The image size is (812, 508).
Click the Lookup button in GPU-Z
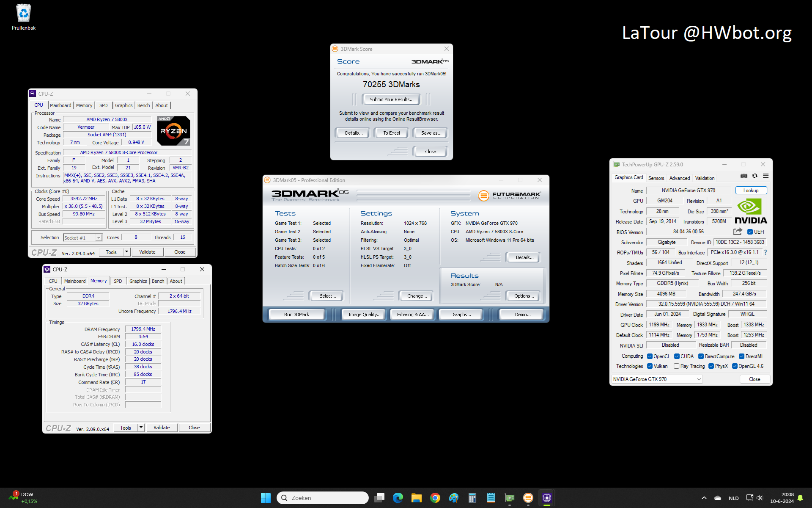[x=751, y=190]
